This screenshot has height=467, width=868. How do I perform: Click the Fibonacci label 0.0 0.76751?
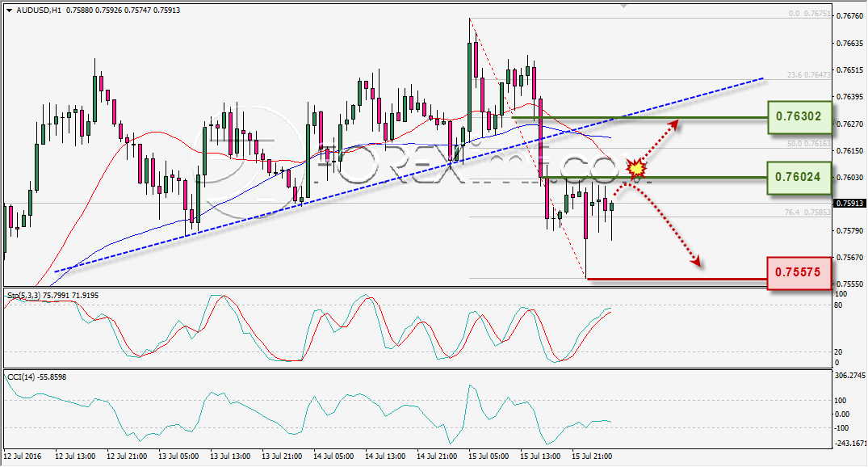tap(810, 14)
